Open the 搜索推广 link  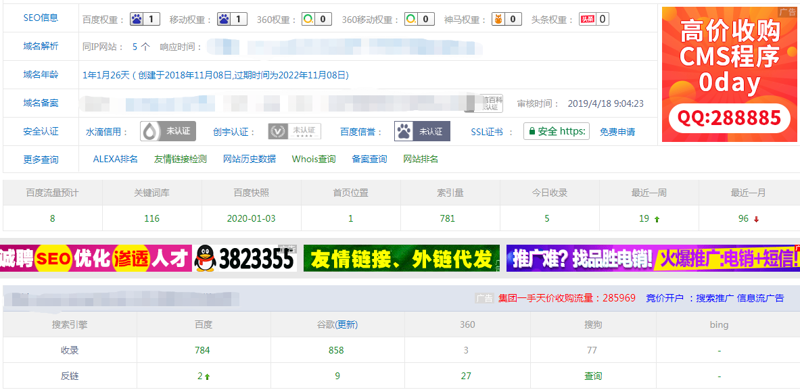pyautogui.click(x=714, y=298)
